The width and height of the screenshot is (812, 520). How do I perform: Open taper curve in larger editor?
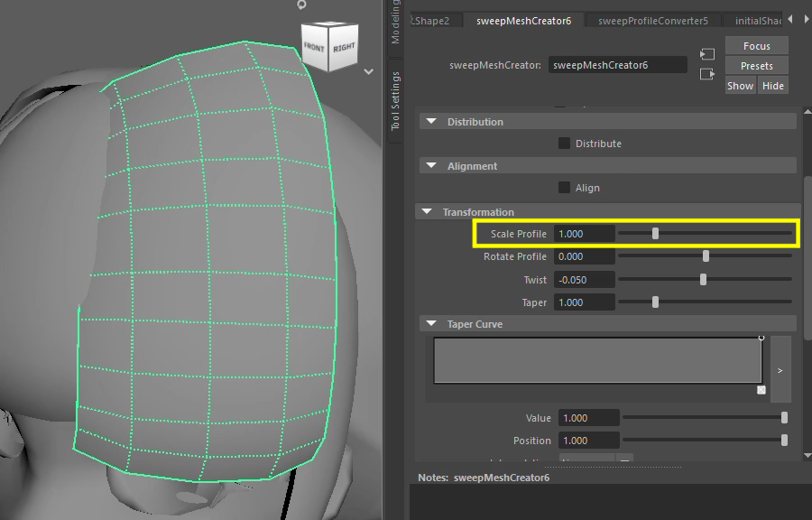pyautogui.click(x=780, y=369)
